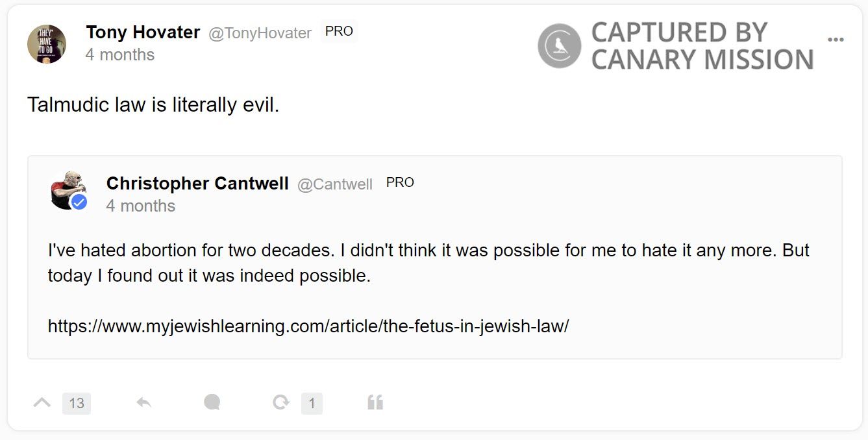
Task: Click the @TonyHovater handle
Action: pos(260,33)
